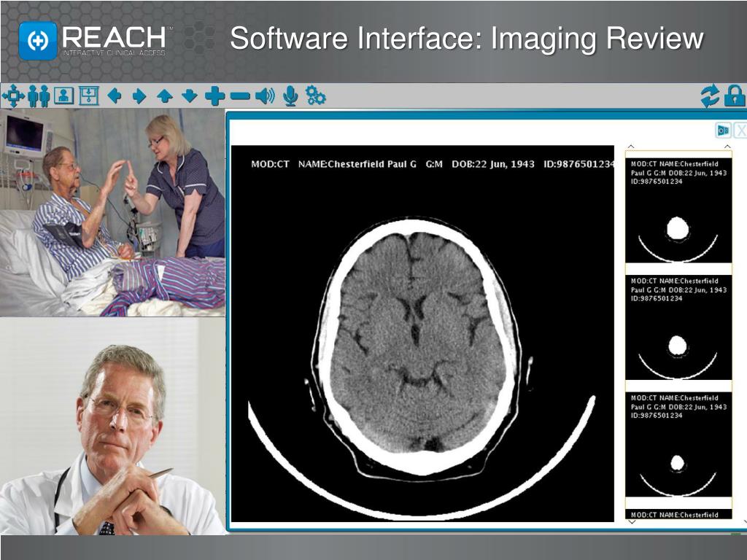Select the first CT thumbnail in strip

pyautogui.click(x=678, y=211)
